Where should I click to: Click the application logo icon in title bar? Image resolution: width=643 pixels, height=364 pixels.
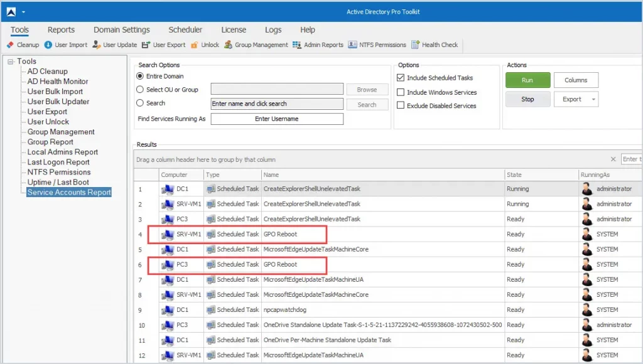point(11,12)
